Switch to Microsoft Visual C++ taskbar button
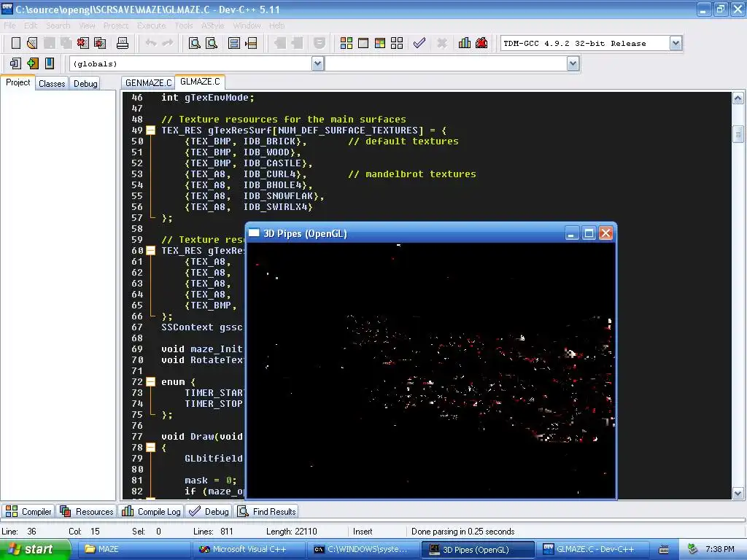This screenshot has width=747, height=560. click(x=248, y=549)
